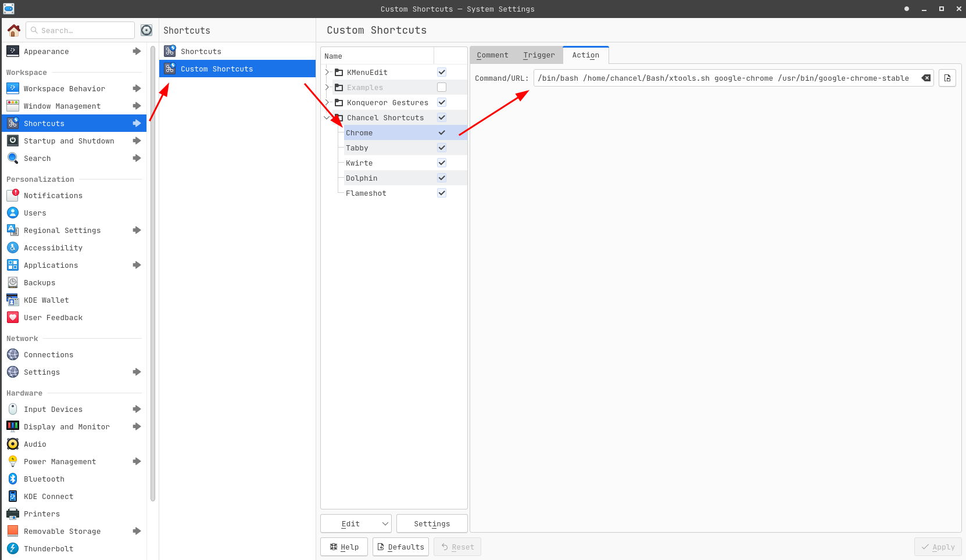The height and width of the screenshot is (560, 966).
Task: Switch to the Trigger tab
Action: (539, 55)
